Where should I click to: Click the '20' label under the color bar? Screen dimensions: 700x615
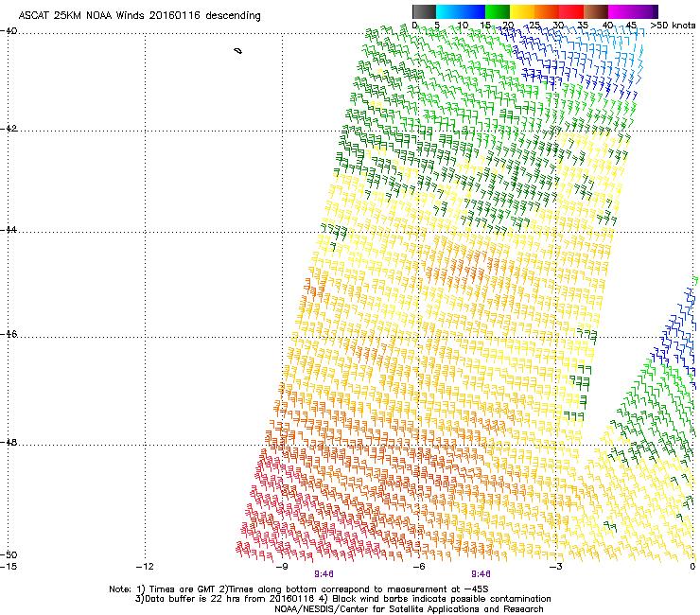tap(509, 26)
